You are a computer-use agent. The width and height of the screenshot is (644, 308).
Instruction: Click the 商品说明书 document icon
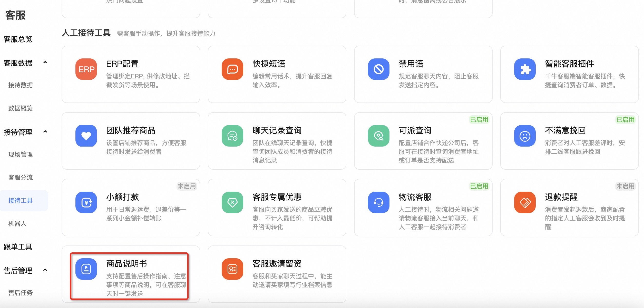pos(86,269)
